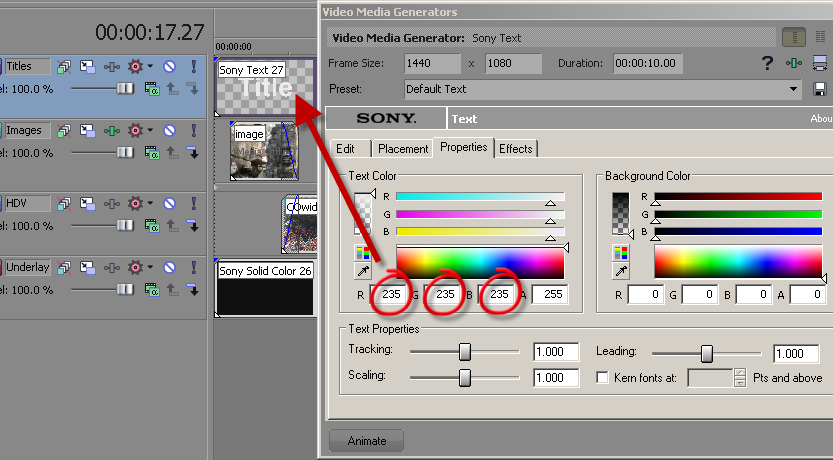The image size is (833, 460).
Task: Click Track Motion icon on Titles track
Action: point(87,67)
